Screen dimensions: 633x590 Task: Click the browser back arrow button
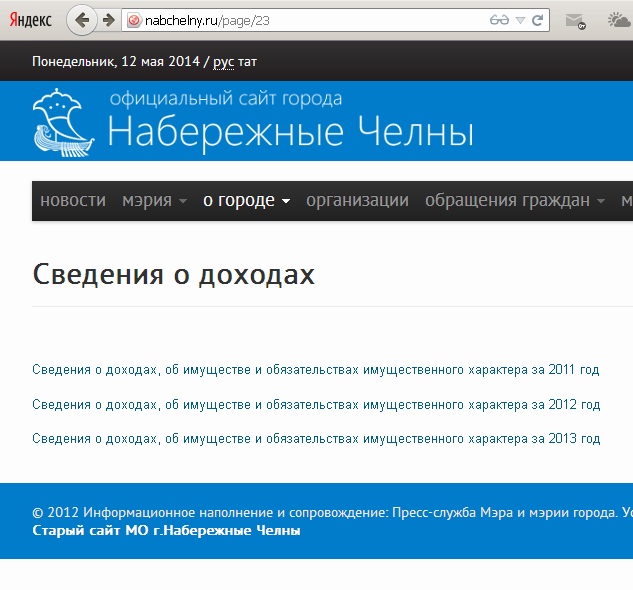click(83, 20)
